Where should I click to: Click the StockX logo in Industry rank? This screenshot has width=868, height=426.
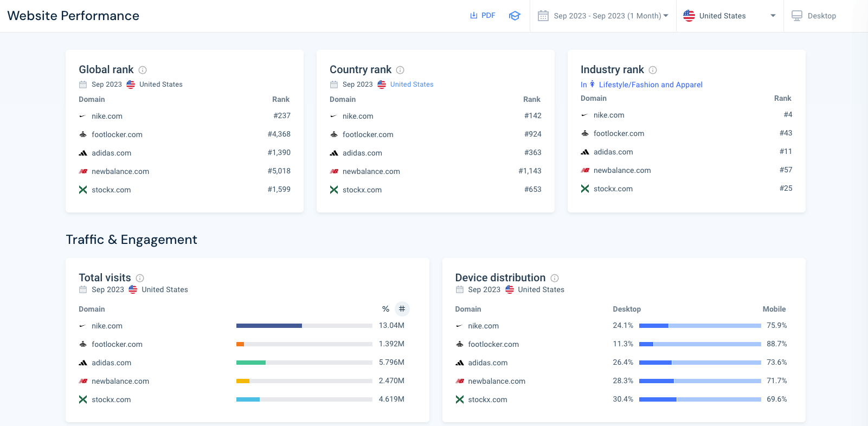585,189
